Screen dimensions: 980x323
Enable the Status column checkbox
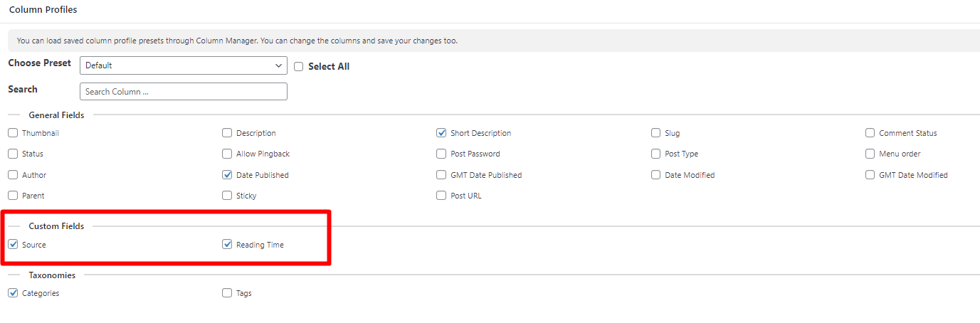tap(13, 154)
